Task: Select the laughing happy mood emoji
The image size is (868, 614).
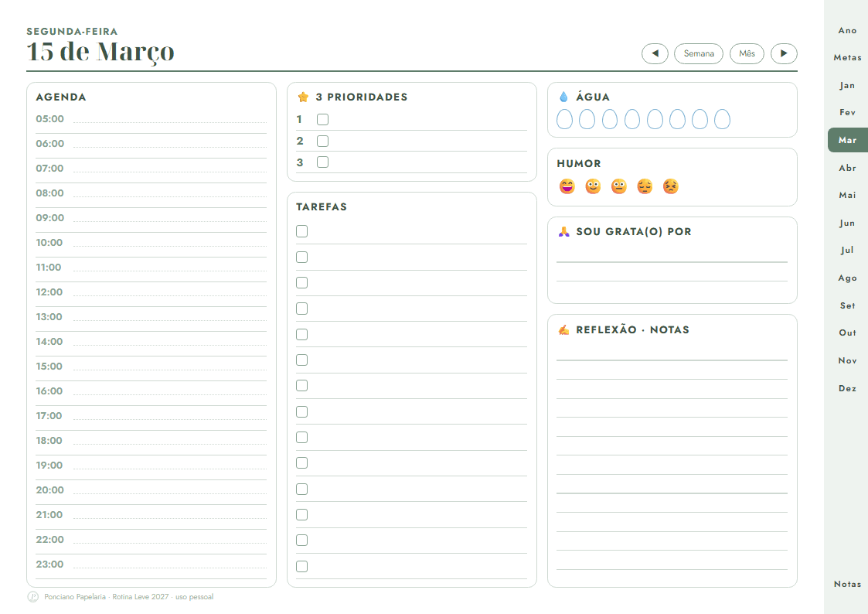Action: coord(567,186)
